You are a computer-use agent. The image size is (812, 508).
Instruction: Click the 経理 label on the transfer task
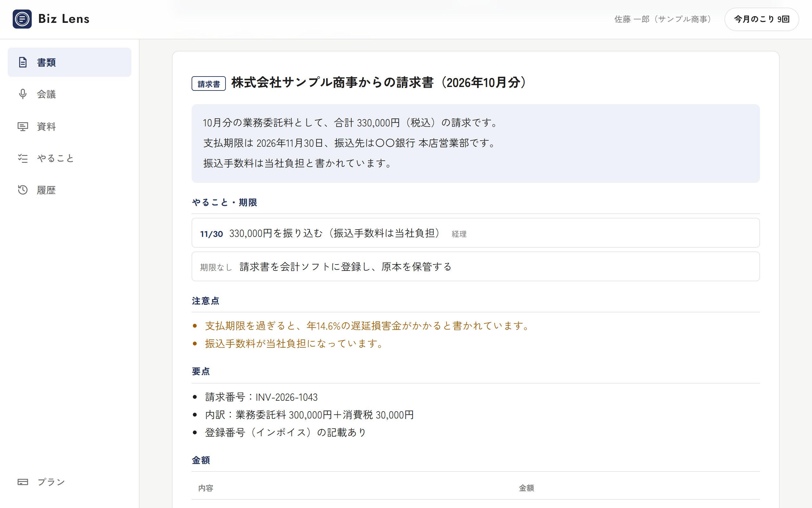tap(459, 234)
